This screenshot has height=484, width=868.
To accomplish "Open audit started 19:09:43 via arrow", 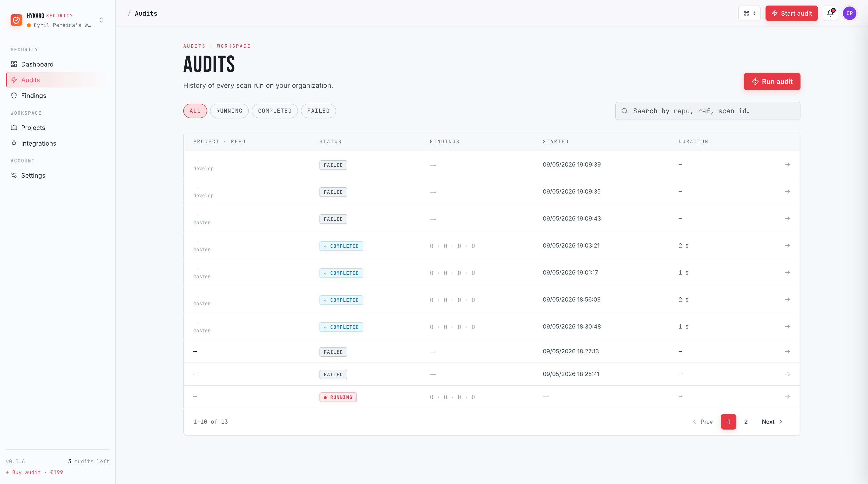I will (x=787, y=219).
